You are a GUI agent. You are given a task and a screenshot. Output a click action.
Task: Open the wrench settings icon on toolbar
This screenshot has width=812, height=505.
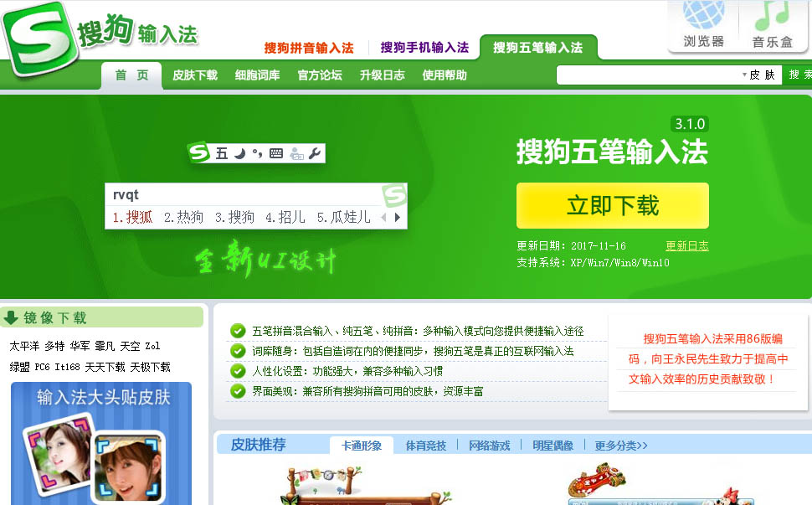coord(315,153)
